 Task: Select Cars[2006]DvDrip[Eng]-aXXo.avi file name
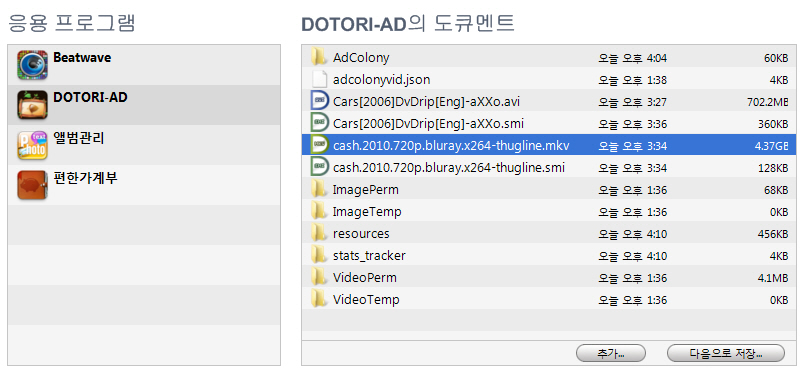coord(427,102)
